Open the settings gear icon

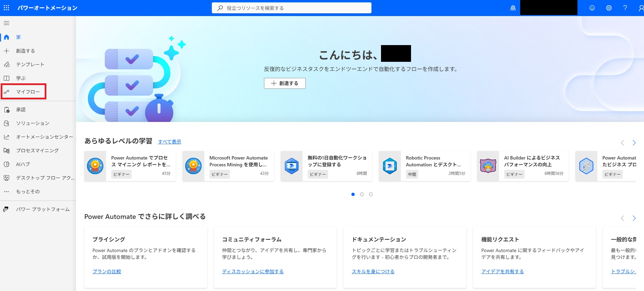pyautogui.click(x=609, y=8)
